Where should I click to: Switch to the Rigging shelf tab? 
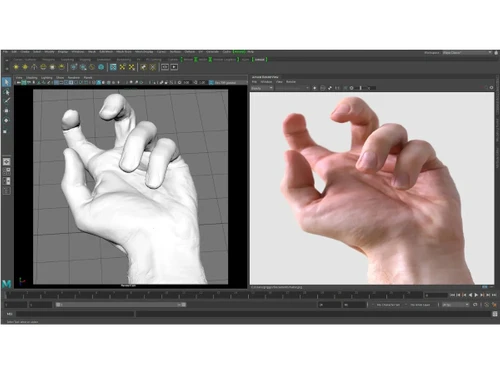point(85,60)
